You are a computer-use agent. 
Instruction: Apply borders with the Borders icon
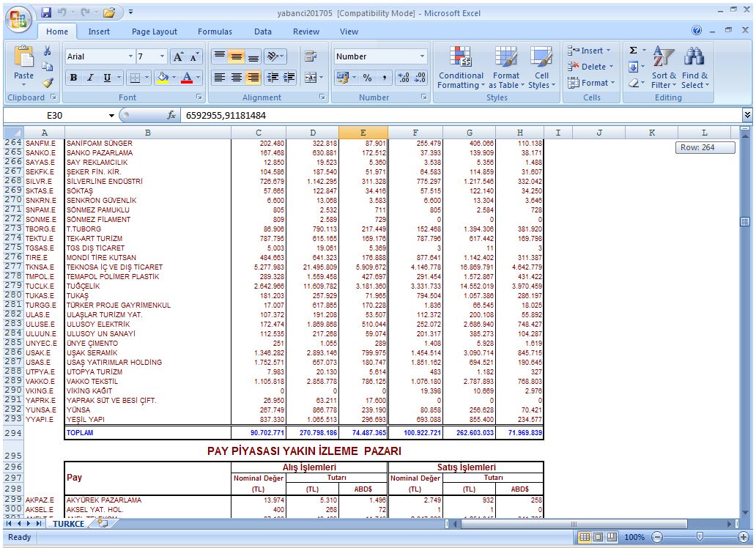click(x=135, y=78)
